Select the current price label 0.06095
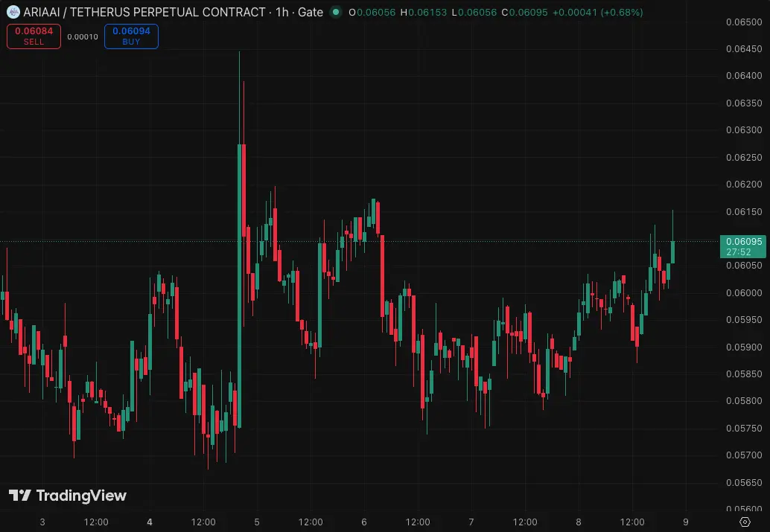The image size is (770, 532). coord(743,246)
